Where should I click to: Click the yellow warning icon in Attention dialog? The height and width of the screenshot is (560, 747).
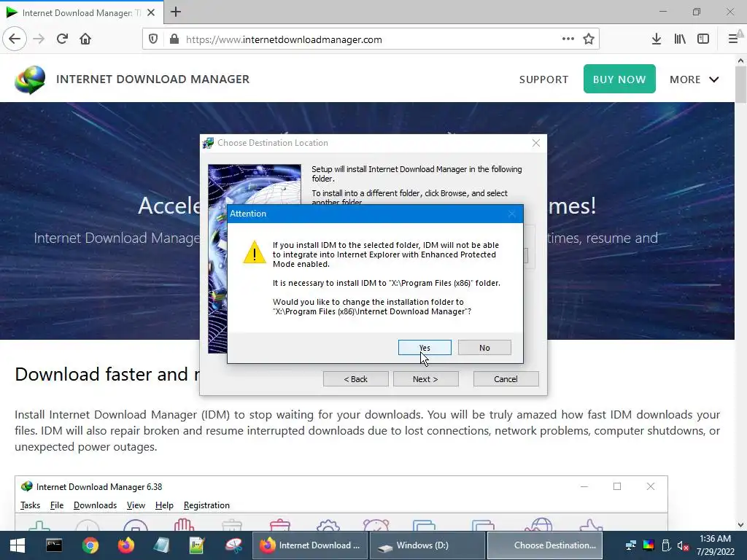pyautogui.click(x=255, y=252)
